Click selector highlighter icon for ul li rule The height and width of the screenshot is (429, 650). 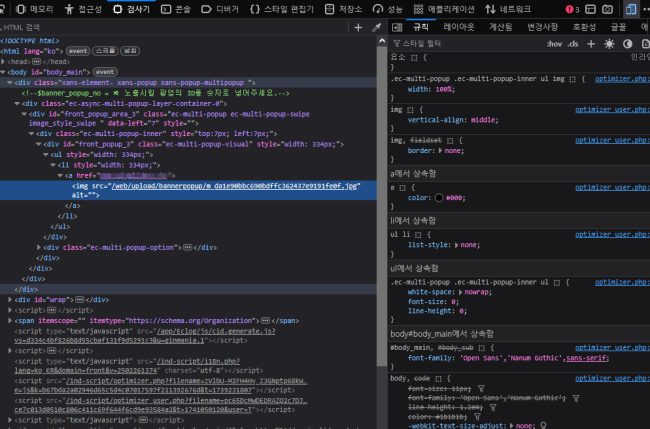click(x=418, y=235)
